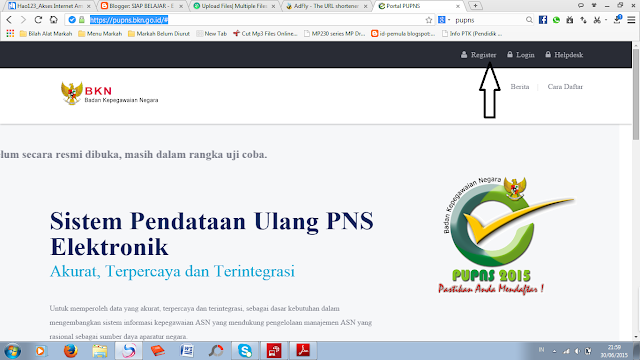This screenshot has width=640, height=360.
Task: Open the browser home page icon
Action: click(x=53, y=20)
